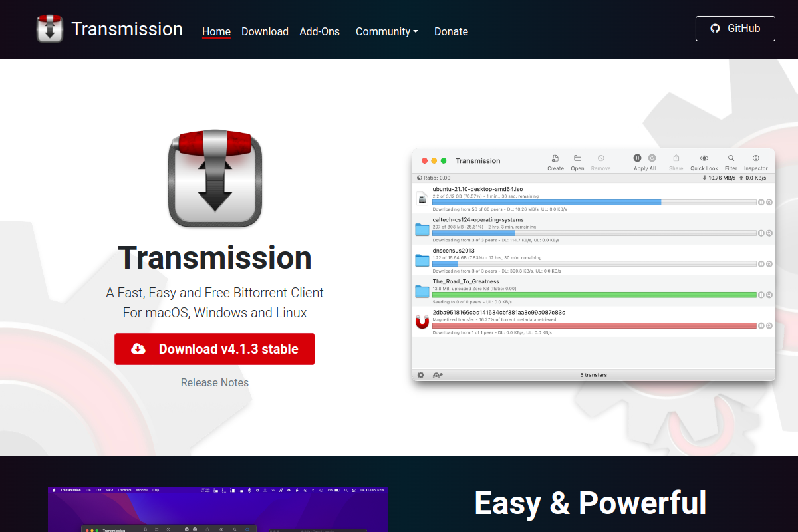The image size is (798, 532).
Task: Click the Ratio: 0.00 status indicator
Action: 434,178
